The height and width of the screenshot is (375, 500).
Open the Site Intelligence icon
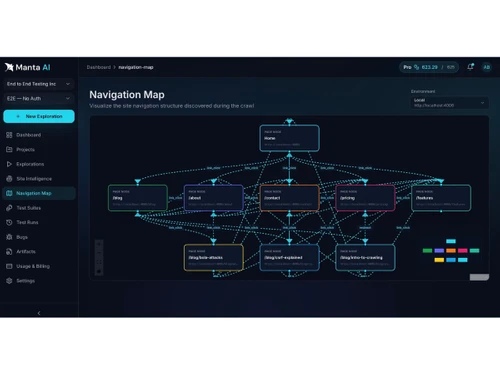pos(9,179)
